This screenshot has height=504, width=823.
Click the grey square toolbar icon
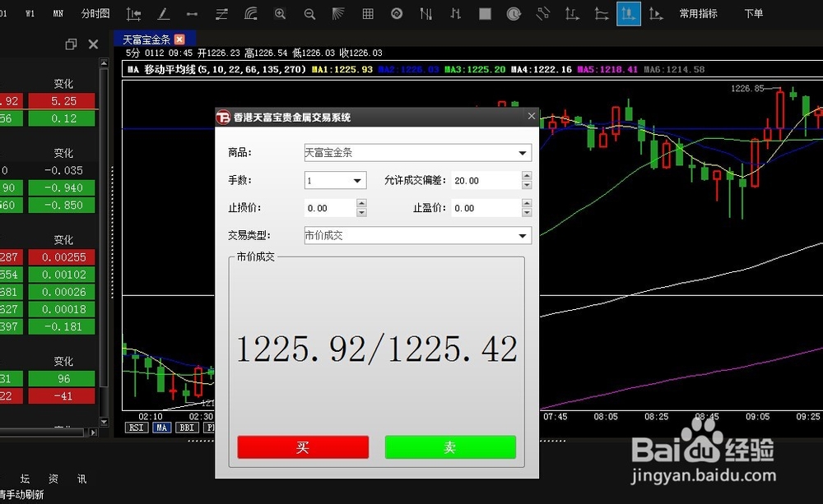pyautogui.click(x=485, y=14)
